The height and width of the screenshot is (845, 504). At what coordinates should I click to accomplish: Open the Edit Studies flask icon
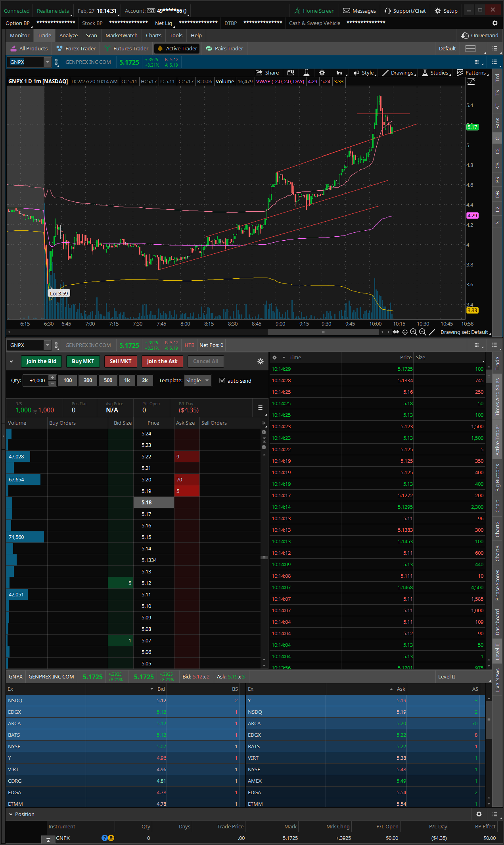306,73
